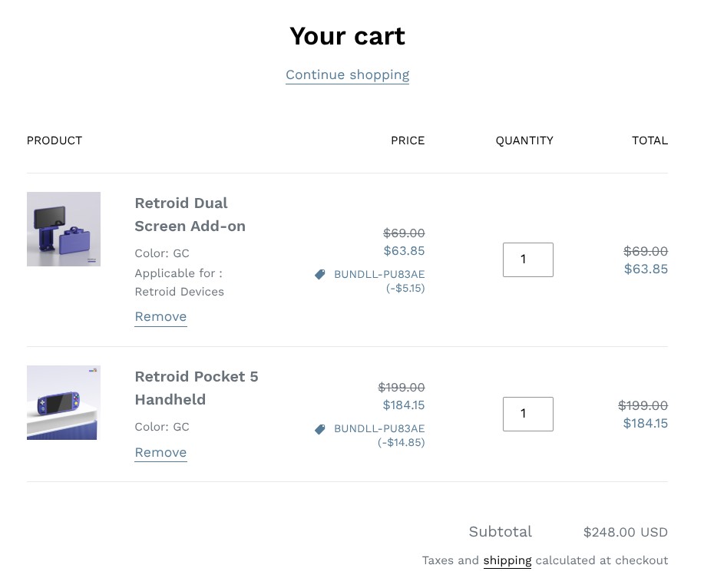Click the Continue shopping link

(x=347, y=74)
